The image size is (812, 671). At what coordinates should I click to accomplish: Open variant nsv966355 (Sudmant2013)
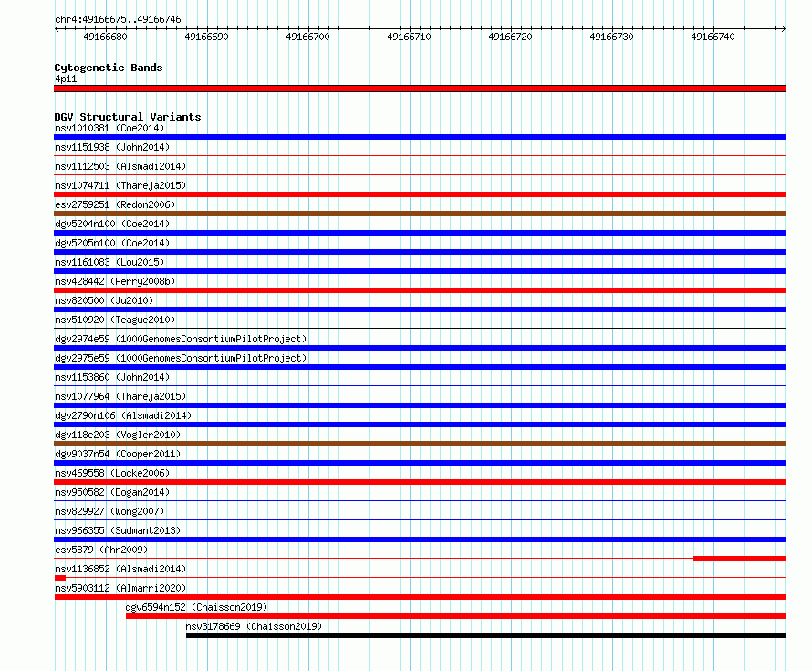118,530
